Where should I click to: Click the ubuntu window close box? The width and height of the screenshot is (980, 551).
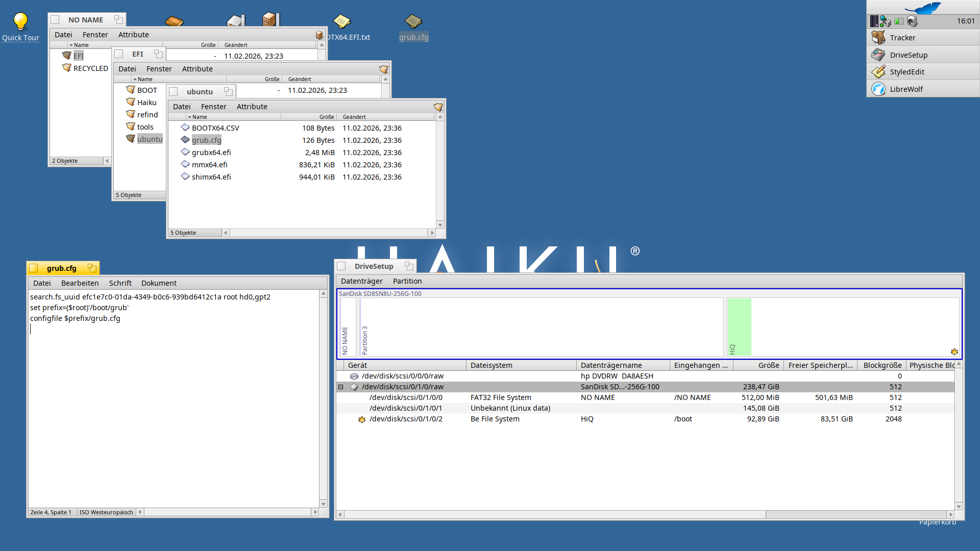(x=174, y=92)
